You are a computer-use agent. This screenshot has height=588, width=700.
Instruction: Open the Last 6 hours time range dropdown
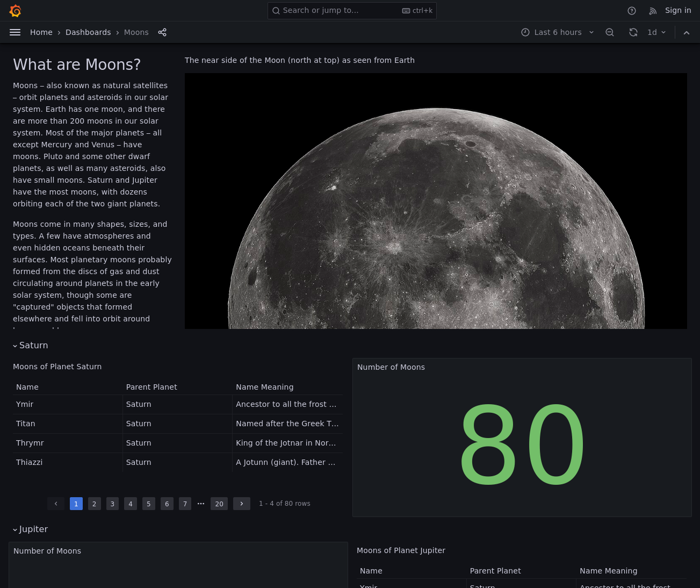[x=558, y=32]
